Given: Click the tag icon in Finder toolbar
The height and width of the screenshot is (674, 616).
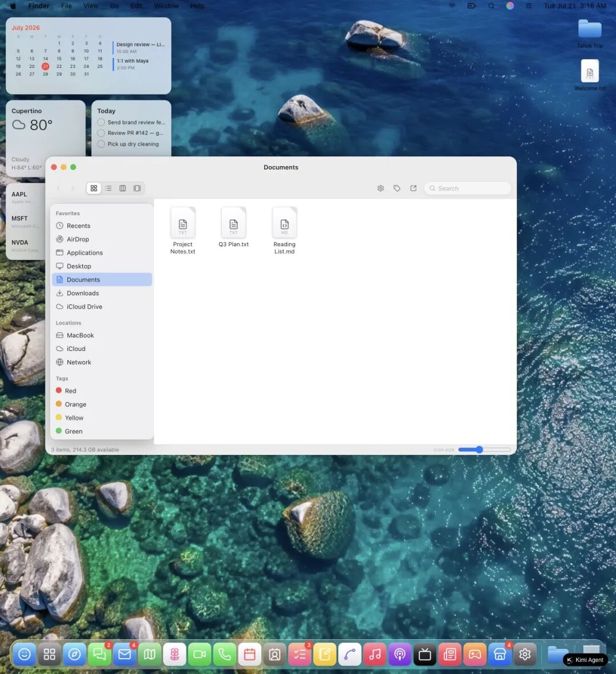Looking at the screenshot, I should click(x=397, y=188).
